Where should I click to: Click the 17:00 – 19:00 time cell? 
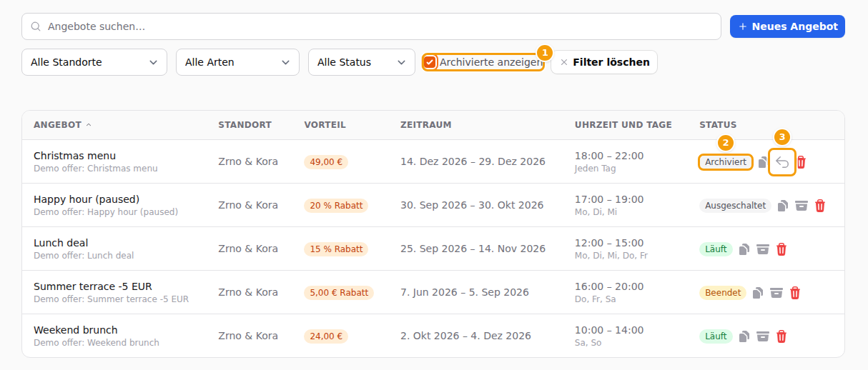[x=609, y=199]
